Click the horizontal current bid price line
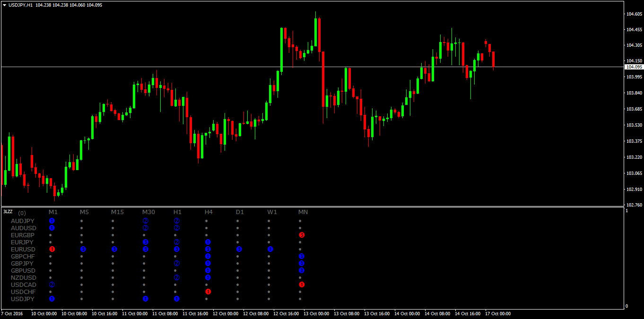The image size is (644, 319). point(312,67)
